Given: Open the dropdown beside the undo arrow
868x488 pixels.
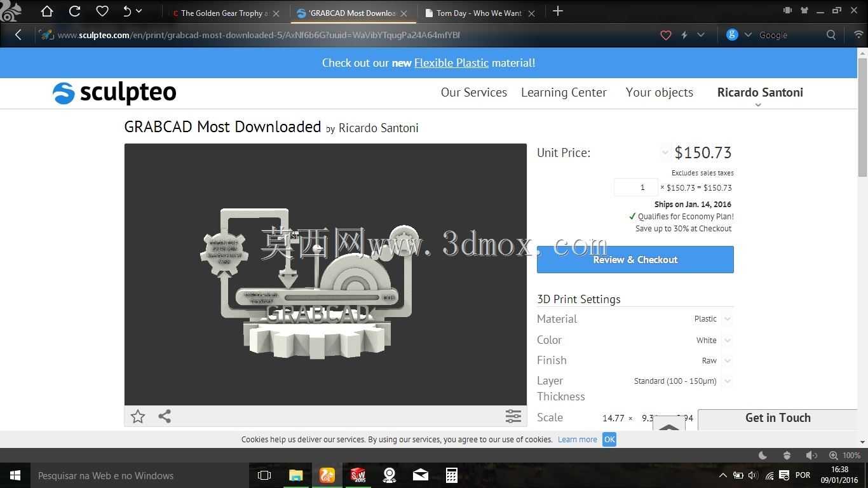Looking at the screenshot, I should (139, 11).
